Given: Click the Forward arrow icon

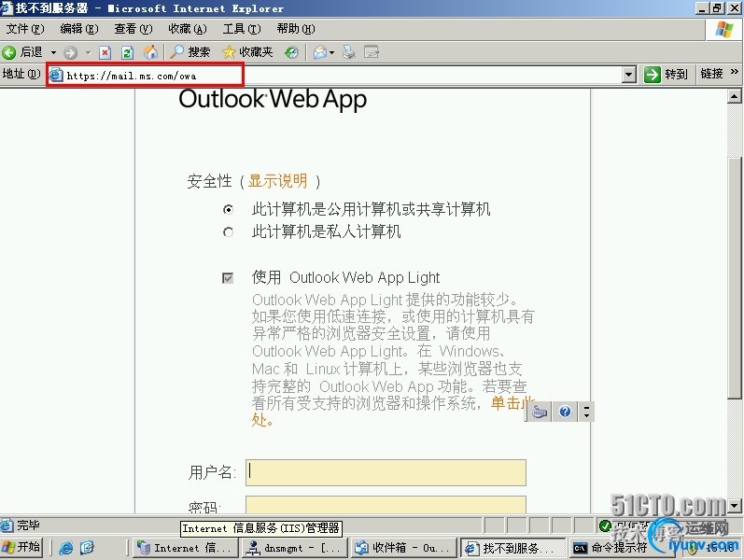Looking at the screenshot, I should click(71, 52).
